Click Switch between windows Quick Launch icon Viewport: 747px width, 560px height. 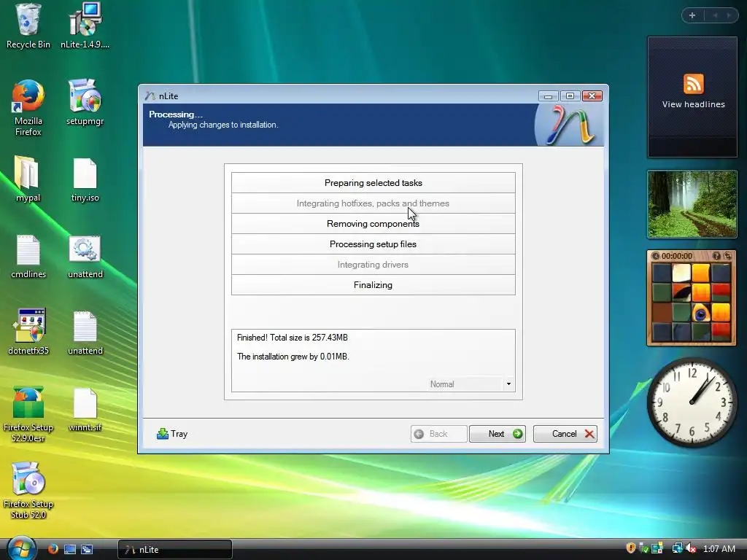click(x=87, y=549)
